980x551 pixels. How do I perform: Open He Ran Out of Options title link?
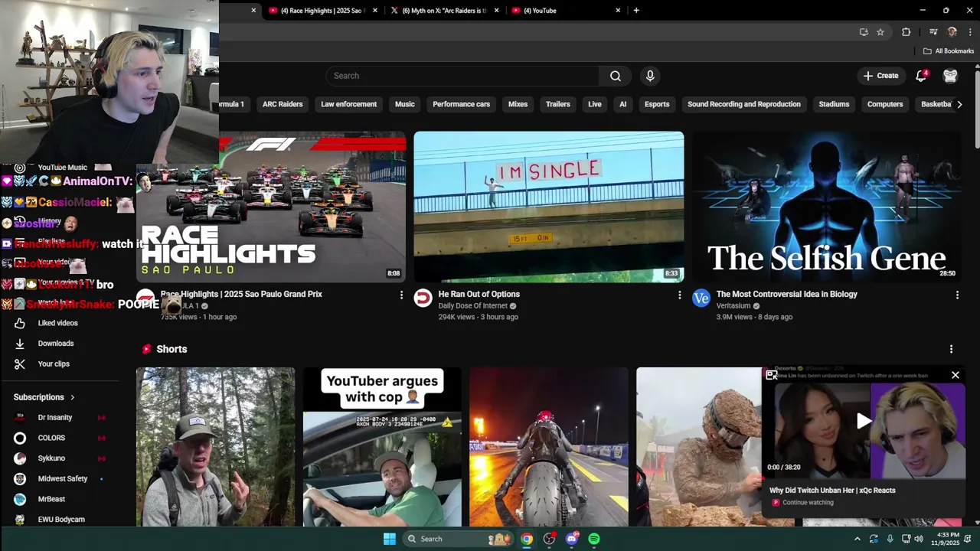(479, 294)
